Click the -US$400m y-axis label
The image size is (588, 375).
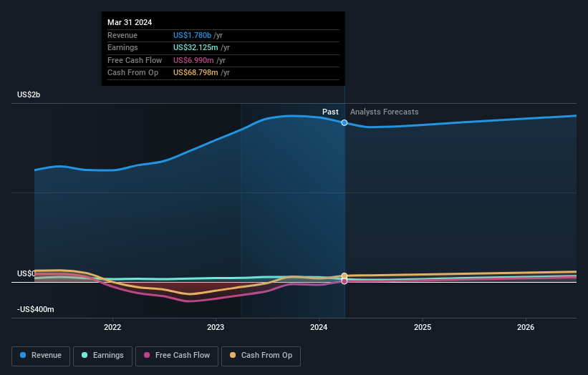[x=36, y=309]
